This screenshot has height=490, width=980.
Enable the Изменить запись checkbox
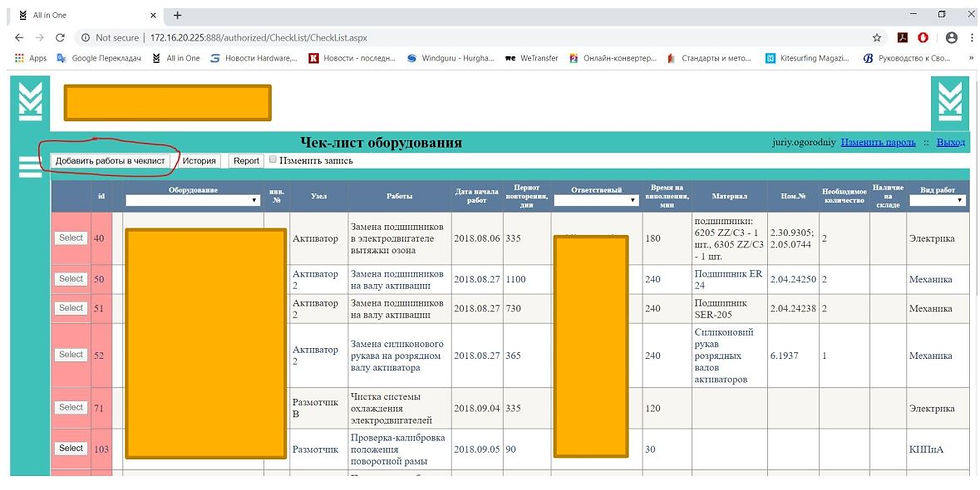[x=272, y=160]
